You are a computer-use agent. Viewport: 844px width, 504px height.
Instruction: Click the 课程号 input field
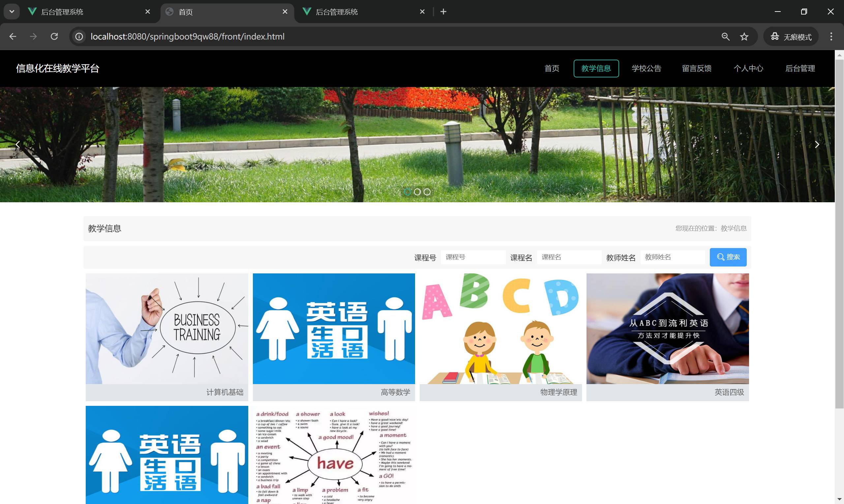473,257
